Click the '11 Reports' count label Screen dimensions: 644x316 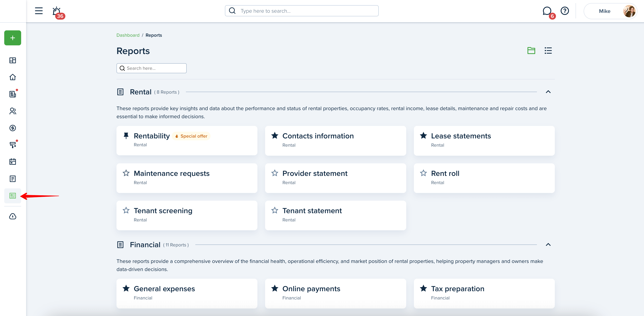[176, 245]
